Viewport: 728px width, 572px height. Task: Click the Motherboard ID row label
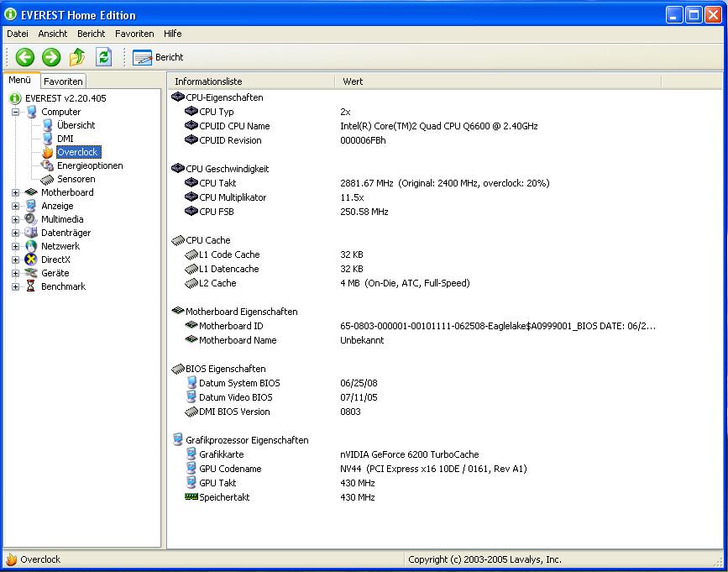click(x=231, y=326)
